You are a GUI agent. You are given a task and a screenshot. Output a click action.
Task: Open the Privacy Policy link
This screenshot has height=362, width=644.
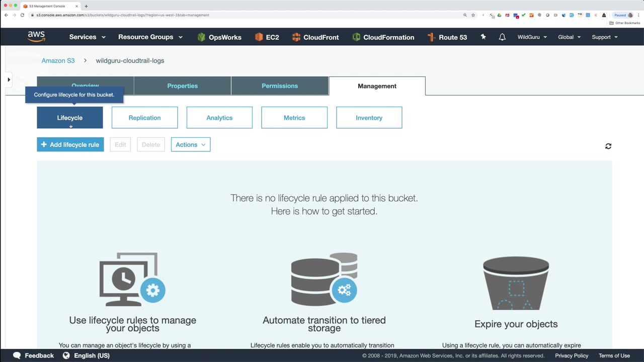(x=572, y=355)
